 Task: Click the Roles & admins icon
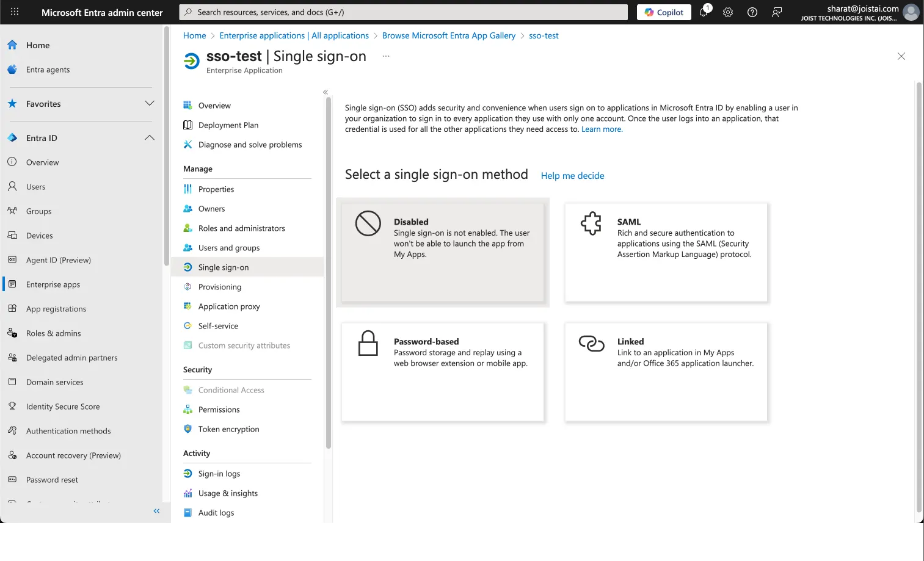12,333
